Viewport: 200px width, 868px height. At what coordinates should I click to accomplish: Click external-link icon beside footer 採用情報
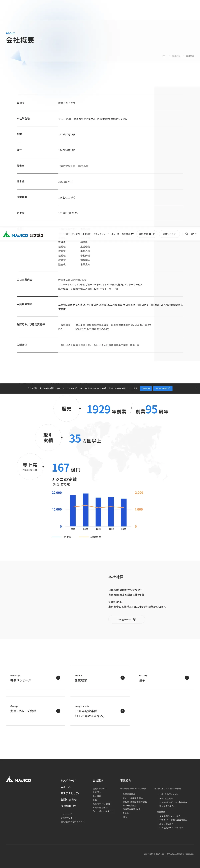(x=74, y=806)
